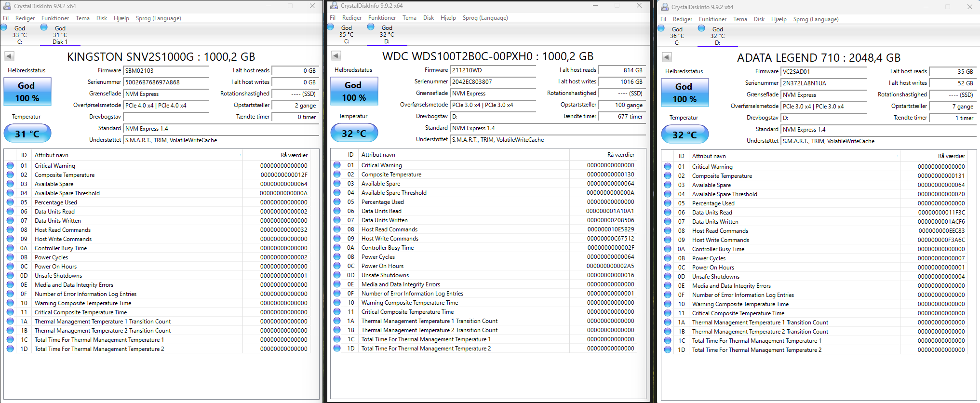The height and width of the screenshot is (403, 980).
Task: Click the back arrow in the WDC window
Action: tap(336, 55)
